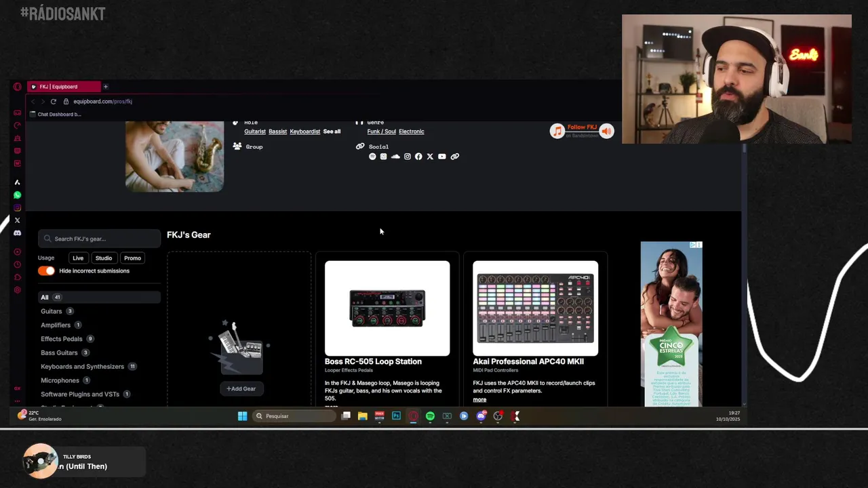Toggle Hide incorrect submissions switch
The height and width of the screenshot is (488, 868).
pos(46,271)
